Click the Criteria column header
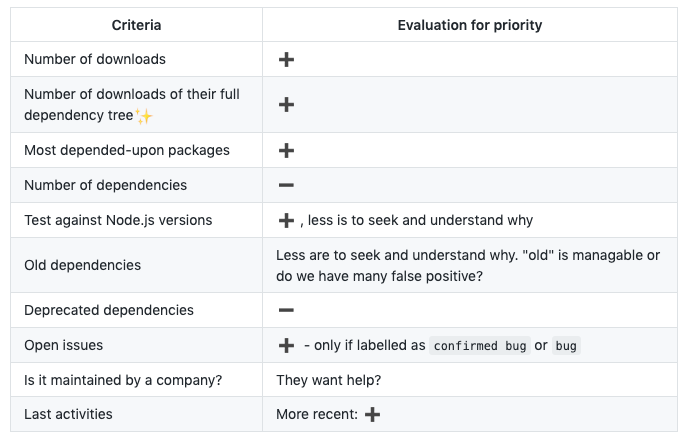 point(136,25)
